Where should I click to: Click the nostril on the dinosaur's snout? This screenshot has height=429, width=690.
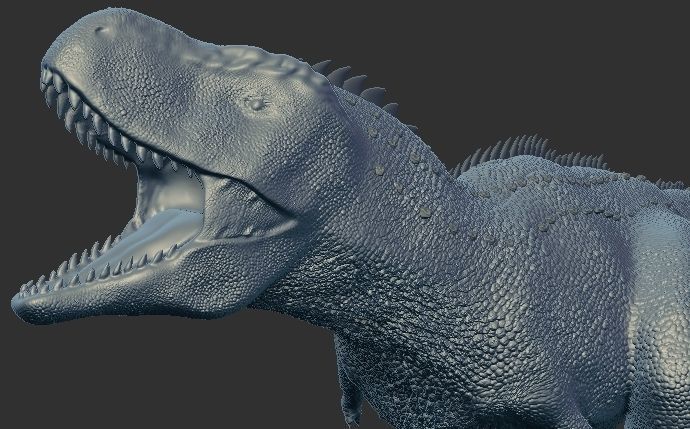102,30
